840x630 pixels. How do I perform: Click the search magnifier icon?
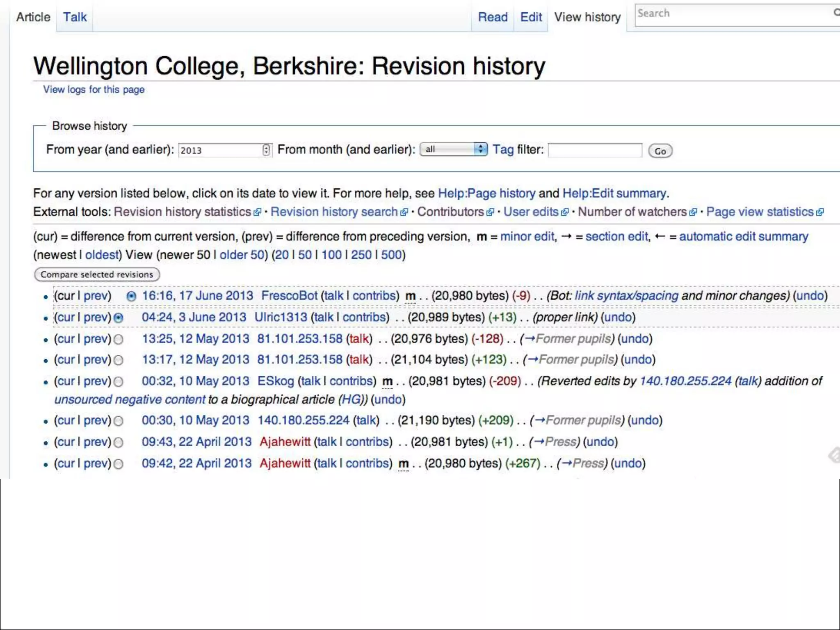(836, 13)
